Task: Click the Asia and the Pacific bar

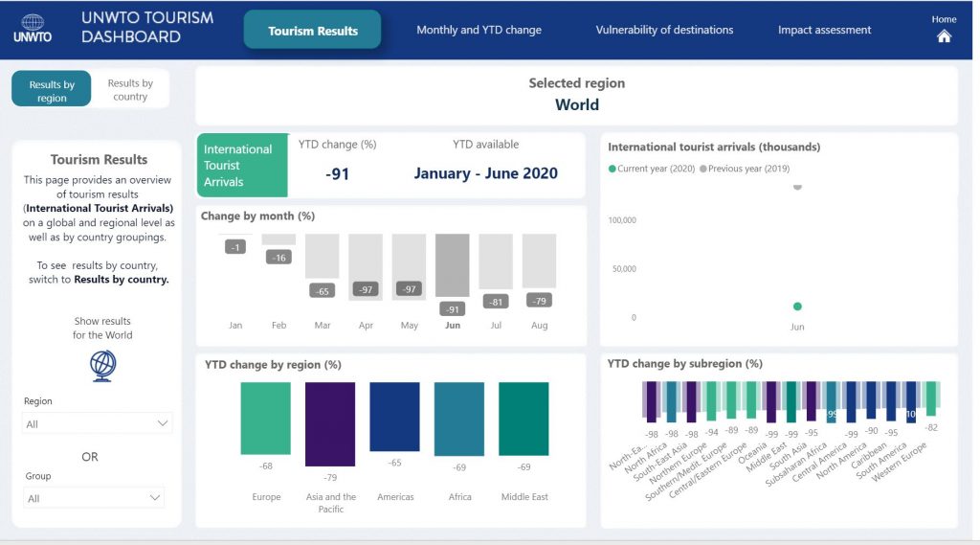Action: (x=330, y=423)
